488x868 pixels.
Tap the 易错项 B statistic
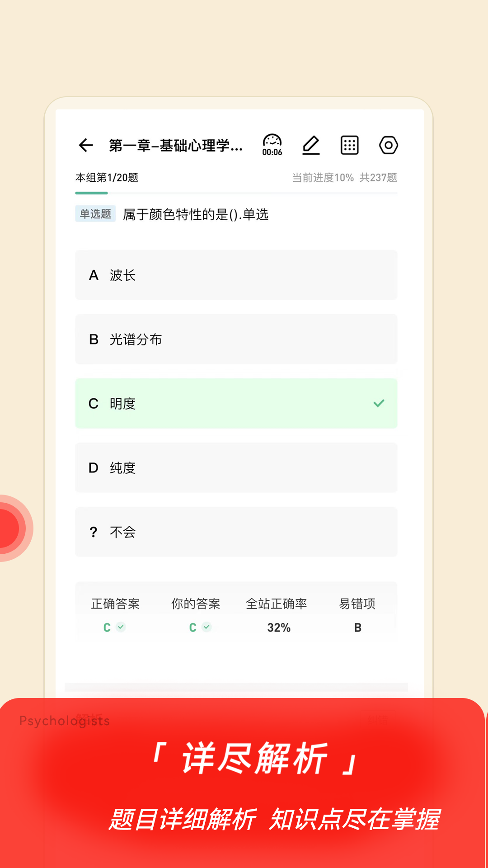357,615
